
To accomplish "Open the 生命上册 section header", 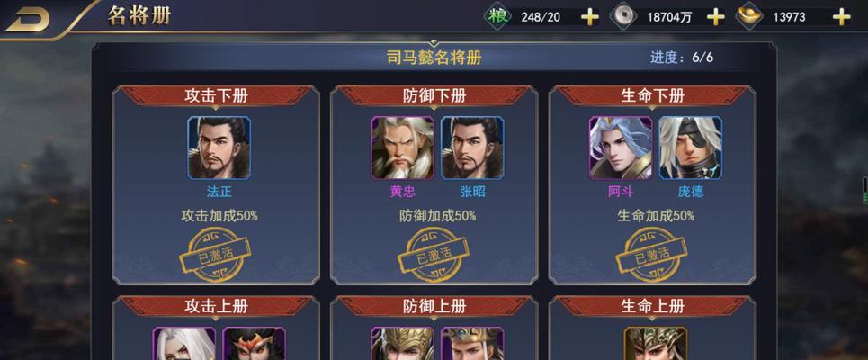I will 652,306.
